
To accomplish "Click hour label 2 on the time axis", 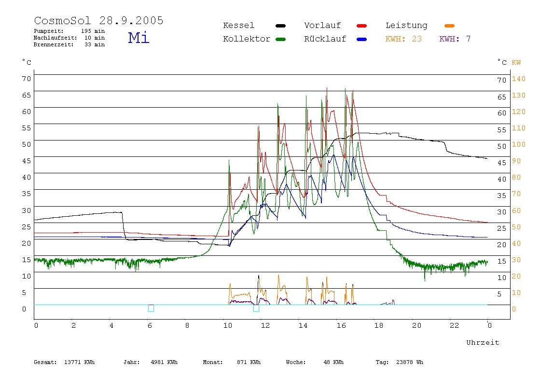I will 73,325.
